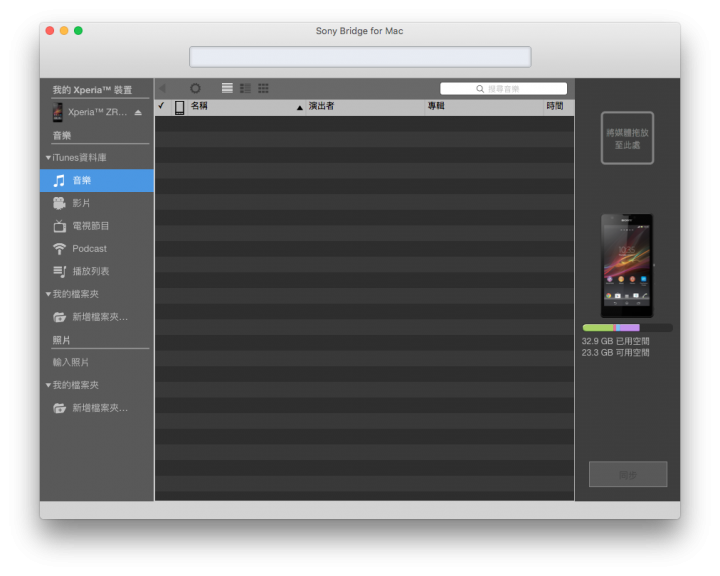Select Xperia ZR device name
The image size is (720, 576).
pos(97,112)
